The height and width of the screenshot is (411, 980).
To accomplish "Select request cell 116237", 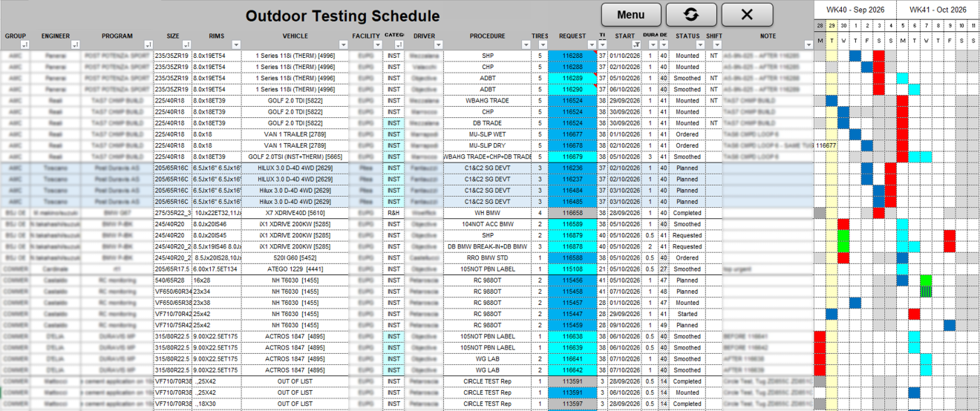I will coord(572,179).
